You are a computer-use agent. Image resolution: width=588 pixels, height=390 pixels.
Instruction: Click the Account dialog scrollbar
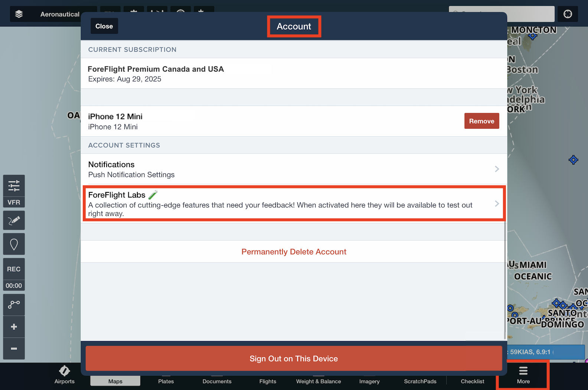[x=505, y=280]
